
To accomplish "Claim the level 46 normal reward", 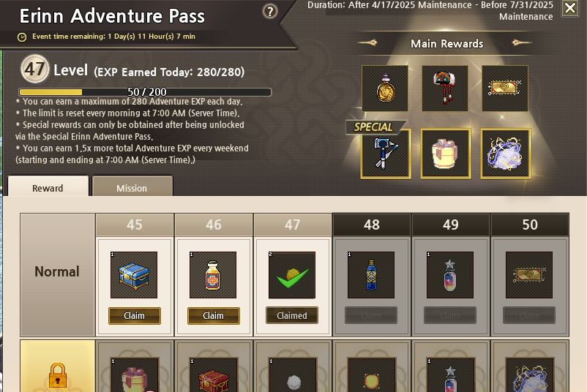I will [x=214, y=316].
